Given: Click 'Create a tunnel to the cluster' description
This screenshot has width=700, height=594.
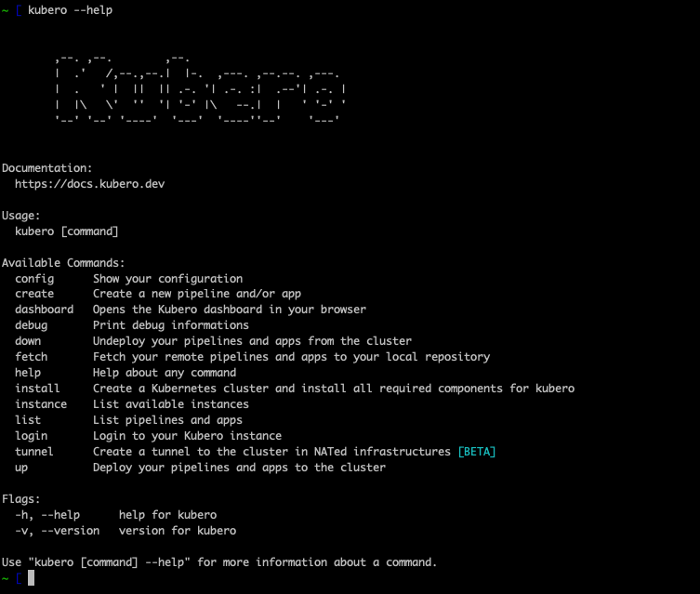Looking at the screenshot, I should click(x=271, y=452).
